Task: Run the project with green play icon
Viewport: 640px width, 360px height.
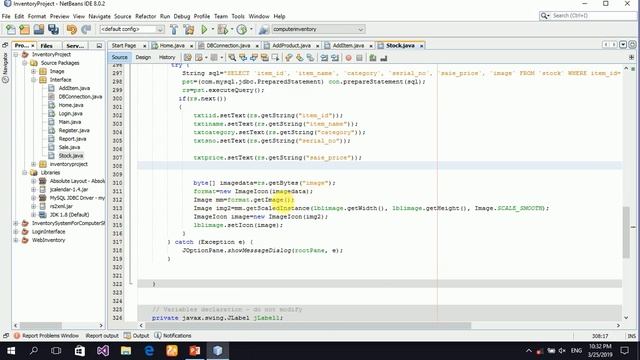Action: click(204, 29)
